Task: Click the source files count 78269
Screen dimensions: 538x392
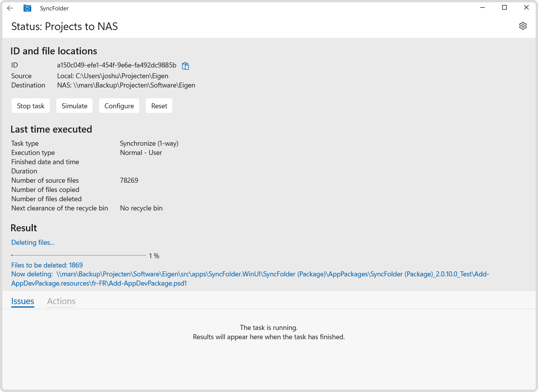Action: pyautogui.click(x=129, y=180)
